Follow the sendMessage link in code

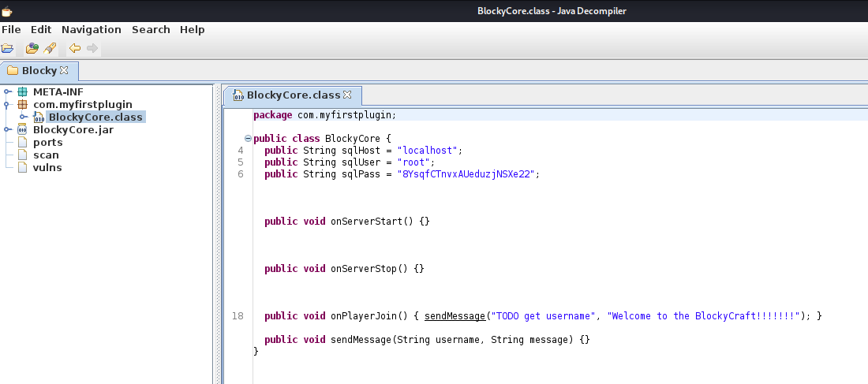[455, 315]
